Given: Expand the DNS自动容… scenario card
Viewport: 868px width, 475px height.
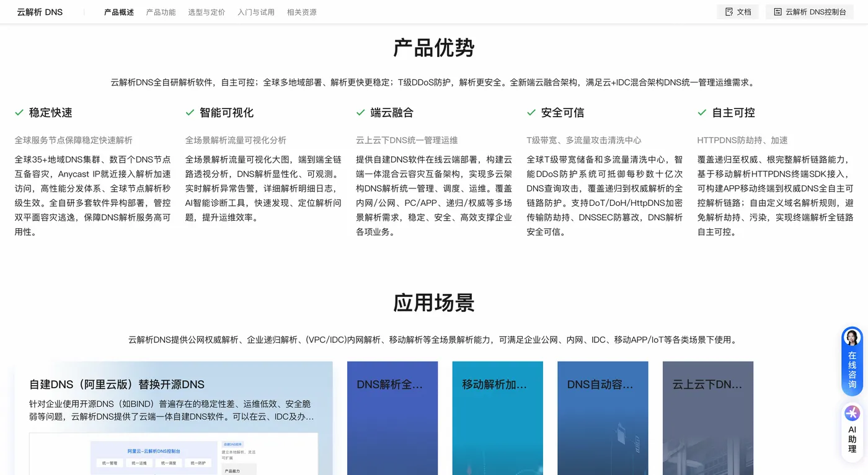Looking at the screenshot, I should click(x=603, y=418).
